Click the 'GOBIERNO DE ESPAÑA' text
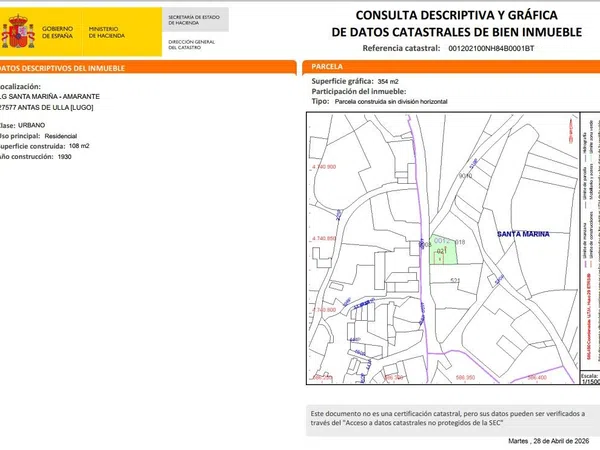Viewport: 600px width, 450px height. point(57,32)
